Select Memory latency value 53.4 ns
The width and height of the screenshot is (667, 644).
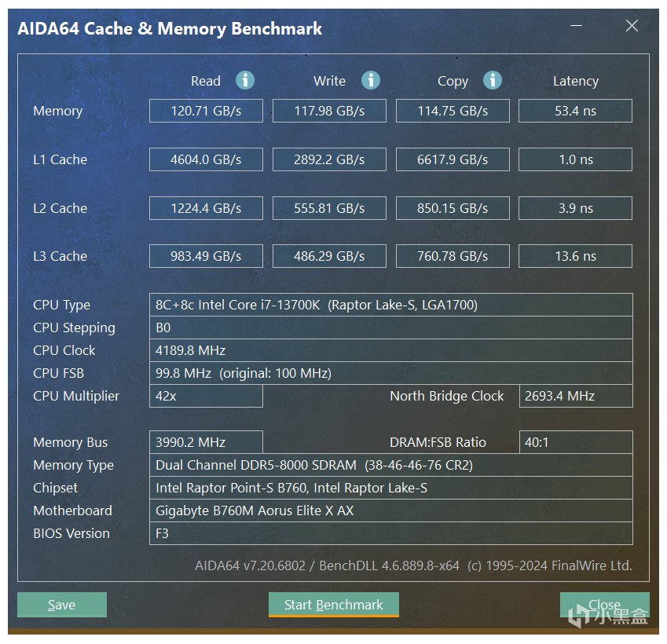[x=575, y=111]
